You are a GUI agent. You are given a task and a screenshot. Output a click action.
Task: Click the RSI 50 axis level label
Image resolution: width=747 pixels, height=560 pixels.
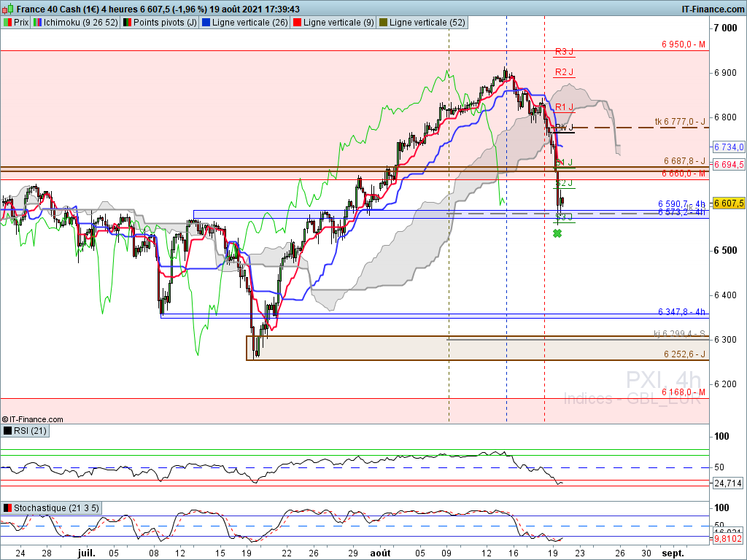tap(719, 467)
